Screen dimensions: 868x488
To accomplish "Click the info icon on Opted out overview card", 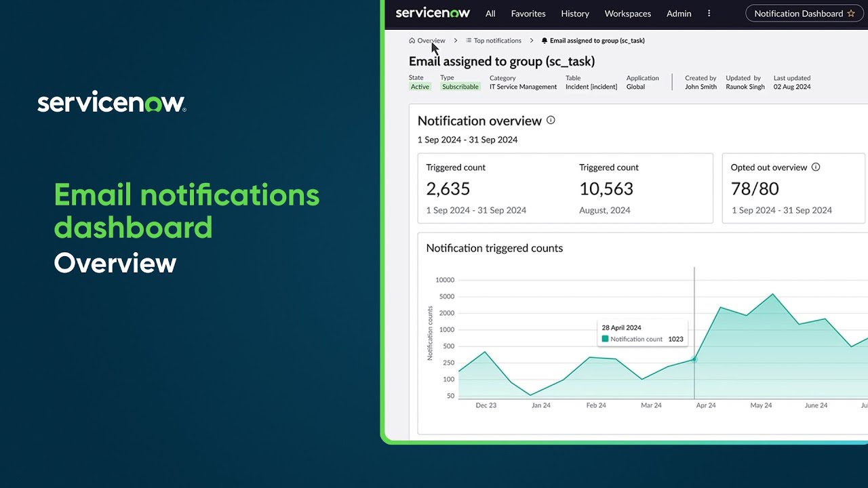I will tap(816, 167).
